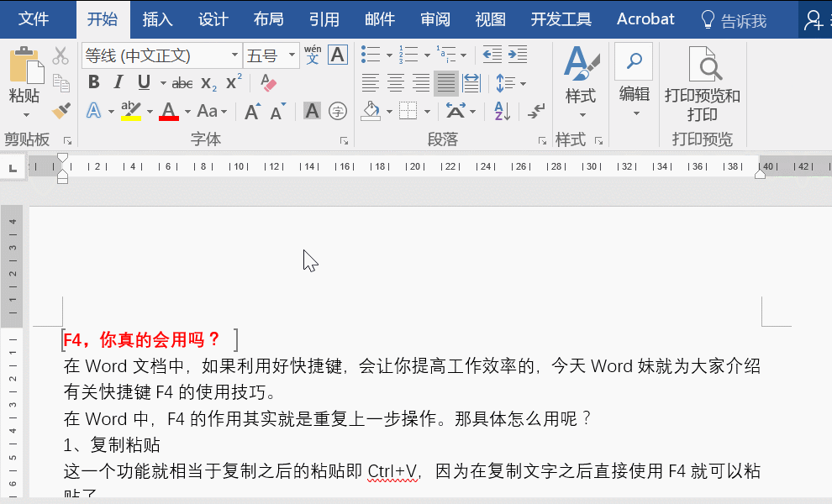Open the 文件 tab
Screen dimensions: 832x504
tap(33, 19)
